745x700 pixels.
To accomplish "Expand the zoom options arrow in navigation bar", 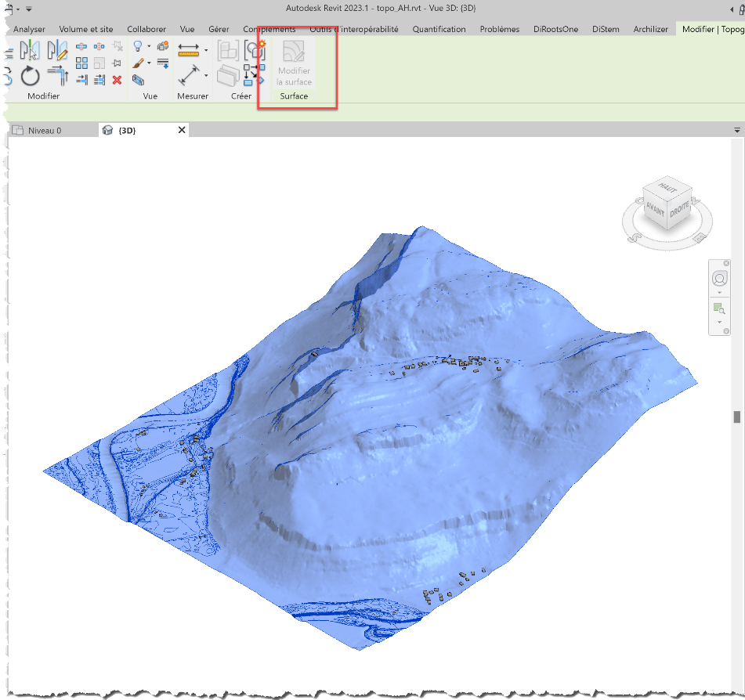I will point(719,322).
